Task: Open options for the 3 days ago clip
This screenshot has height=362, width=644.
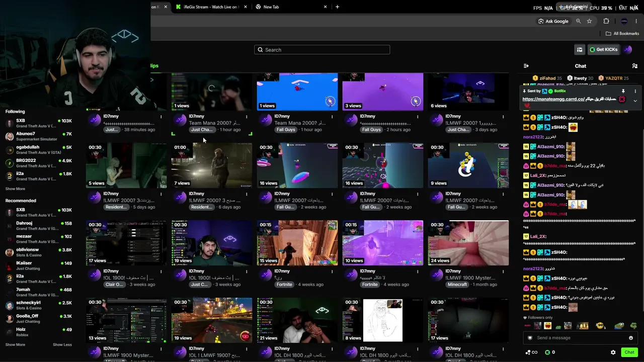Action: point(503,117)
